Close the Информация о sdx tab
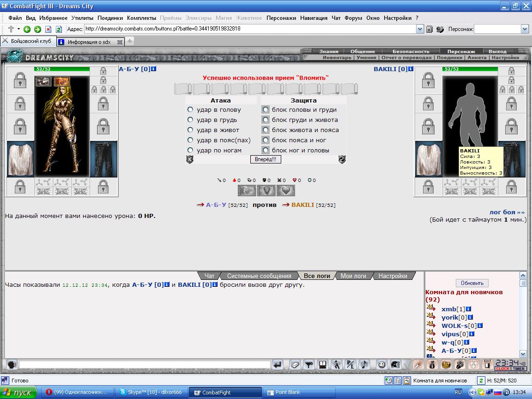The image size is (532, 399). 120,42
